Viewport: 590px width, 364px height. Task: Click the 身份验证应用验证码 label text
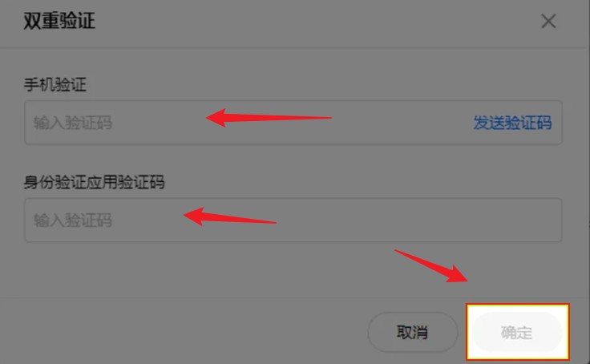pos(94,182)
